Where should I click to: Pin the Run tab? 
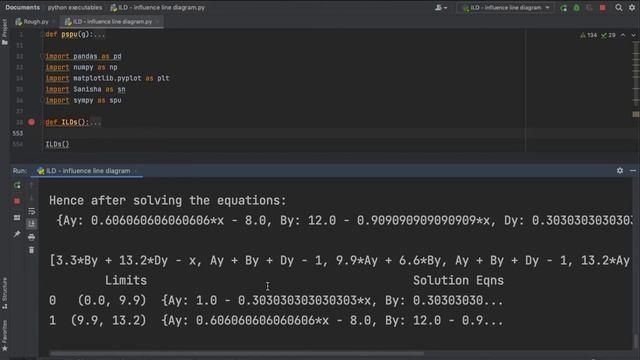(17, 234)
